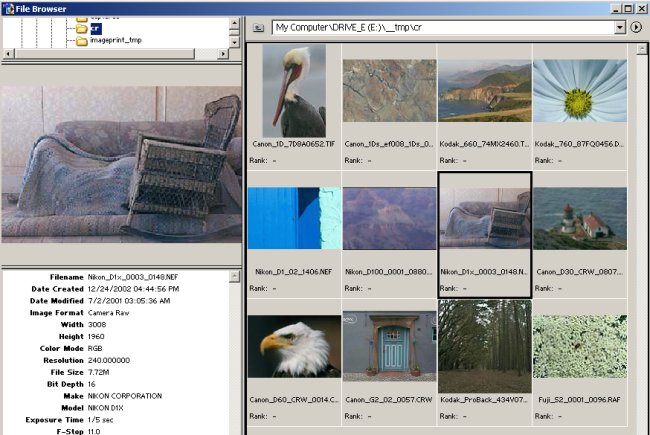Click the path field My Computer\DRIVE_E
This screenshot has height=435, width=650.
(443, 28)
